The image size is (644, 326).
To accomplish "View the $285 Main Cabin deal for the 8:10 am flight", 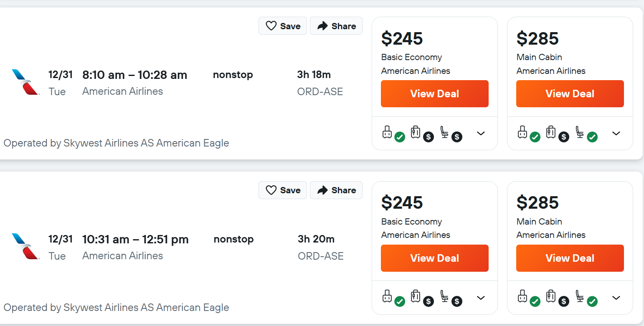I will coord(570,94).
